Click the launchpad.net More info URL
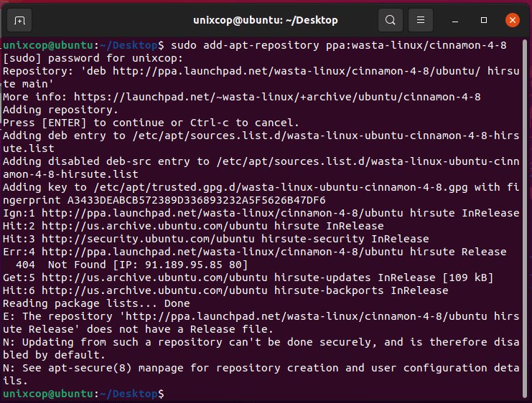The height and width of the screenshot is (403, 532). tap(277, 97)
